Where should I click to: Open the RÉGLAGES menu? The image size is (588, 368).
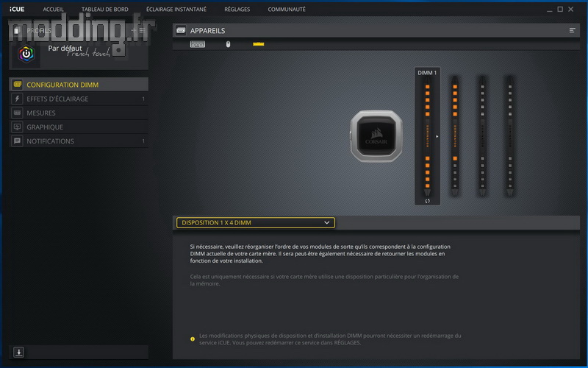tap(237, 9)
